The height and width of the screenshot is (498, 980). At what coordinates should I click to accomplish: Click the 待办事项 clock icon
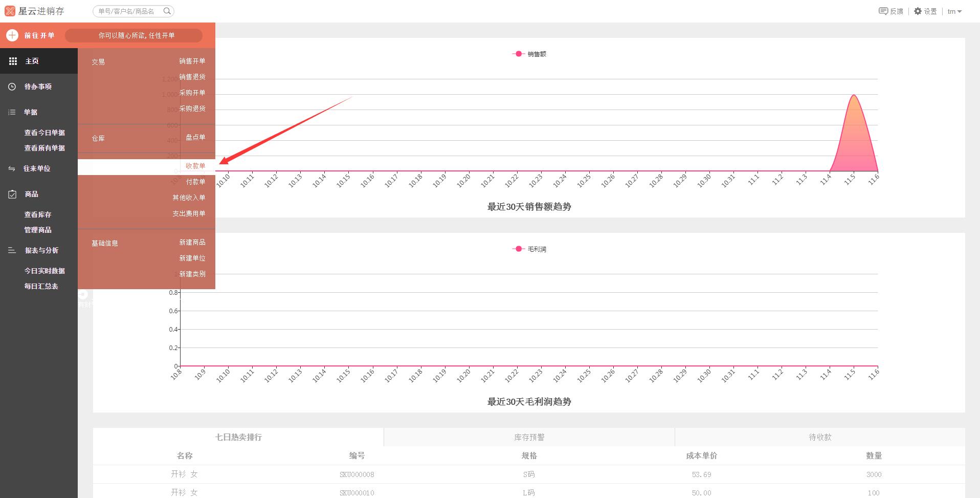[12, 86]
